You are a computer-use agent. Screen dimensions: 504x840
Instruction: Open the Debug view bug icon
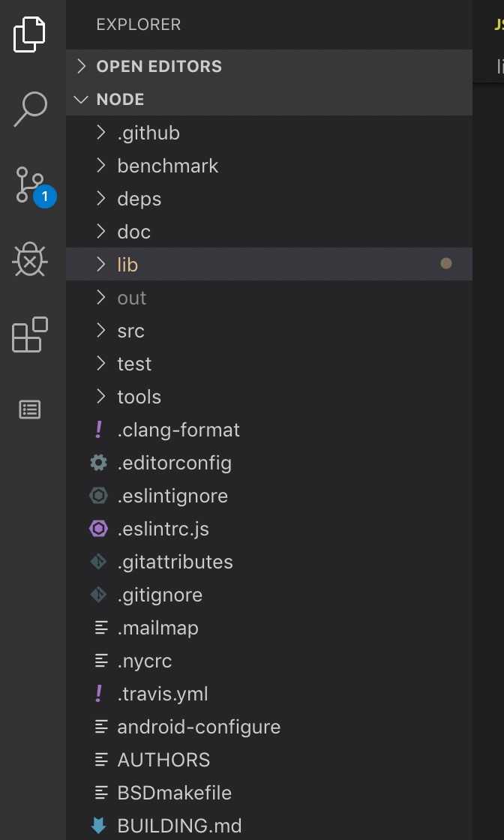[x=31, y=260]
